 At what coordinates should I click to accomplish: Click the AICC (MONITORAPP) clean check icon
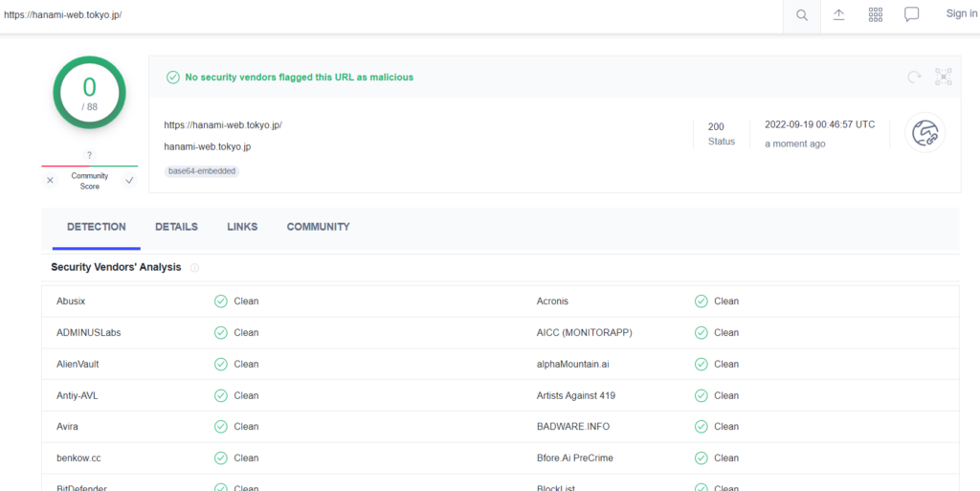(702, 332)
